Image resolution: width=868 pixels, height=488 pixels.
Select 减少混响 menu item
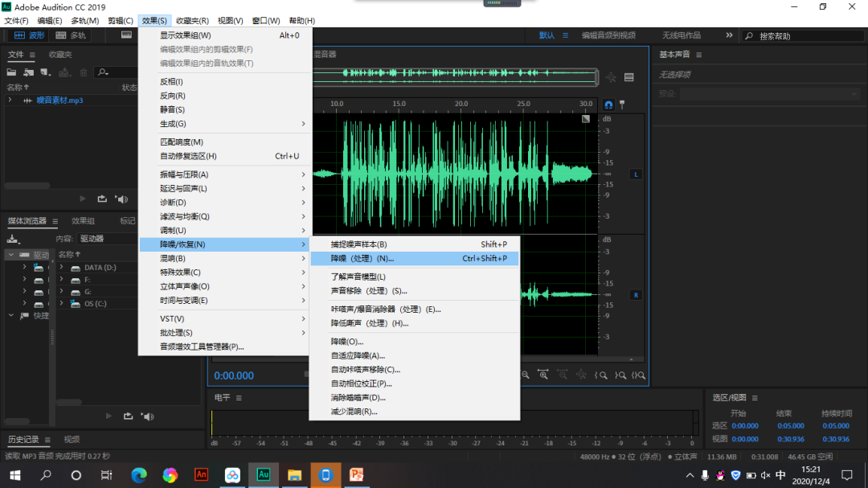[x=415, y=412]
